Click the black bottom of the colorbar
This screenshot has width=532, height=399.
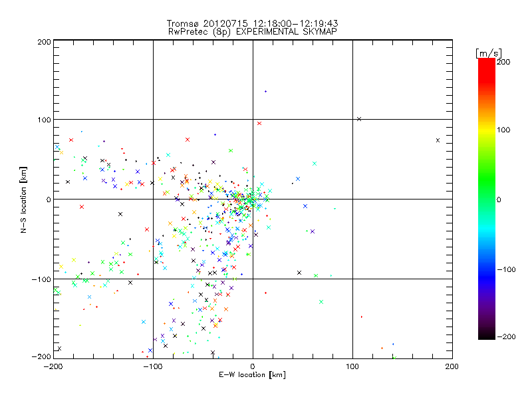[x=487, y=334]
